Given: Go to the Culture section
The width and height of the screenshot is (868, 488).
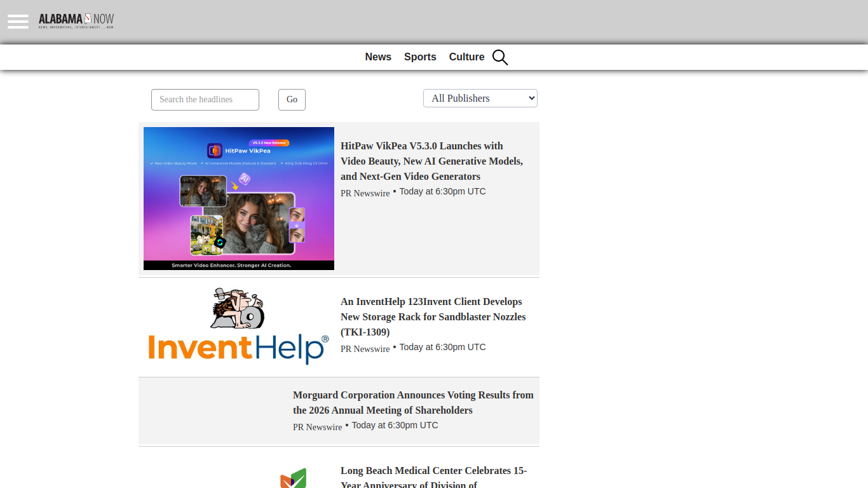Looking at the screenshot, I should pyautogui.click(x=466, y=57).
